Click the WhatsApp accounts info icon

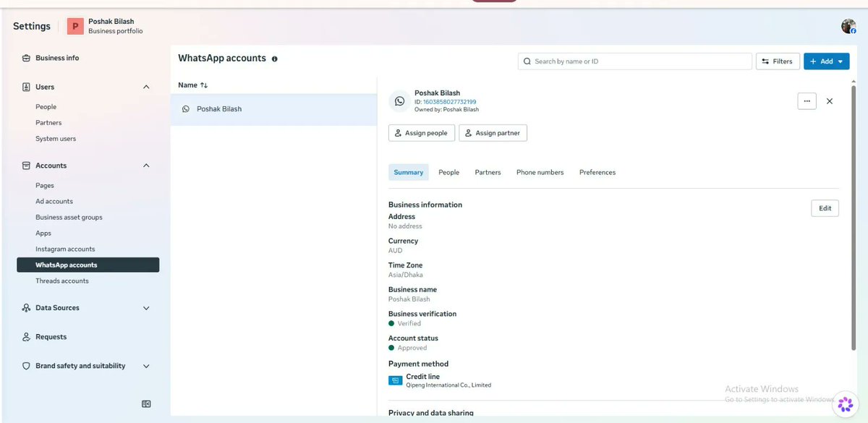275,59
